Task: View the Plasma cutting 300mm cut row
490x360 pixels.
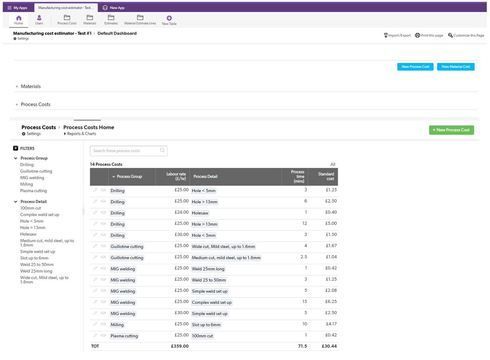Action: click(103, 335)
